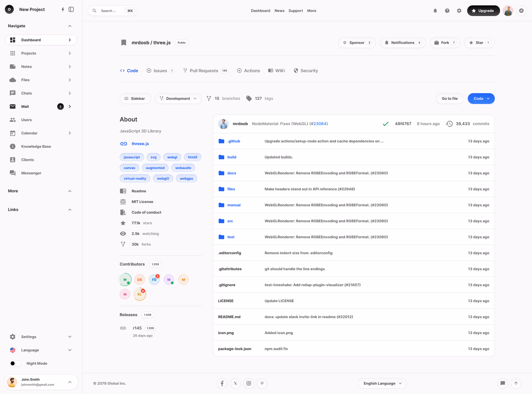Click the Fork button

(445, 43)
